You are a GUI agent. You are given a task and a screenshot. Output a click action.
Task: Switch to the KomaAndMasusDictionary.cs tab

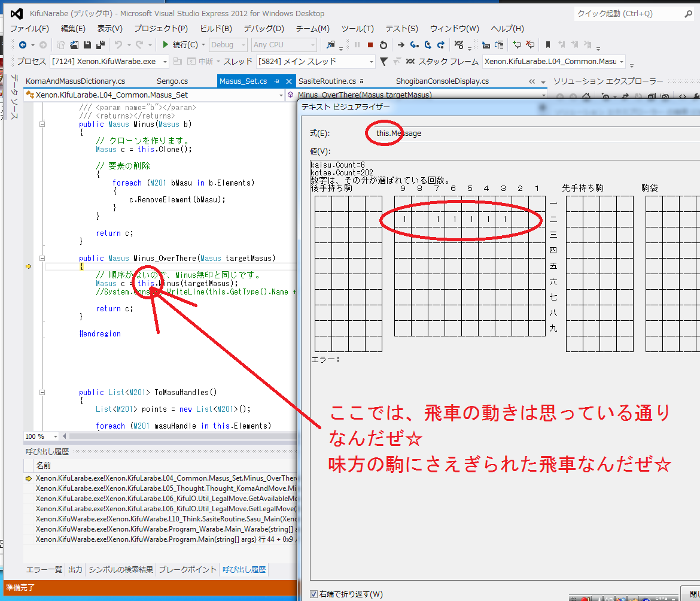click(75, 81)
